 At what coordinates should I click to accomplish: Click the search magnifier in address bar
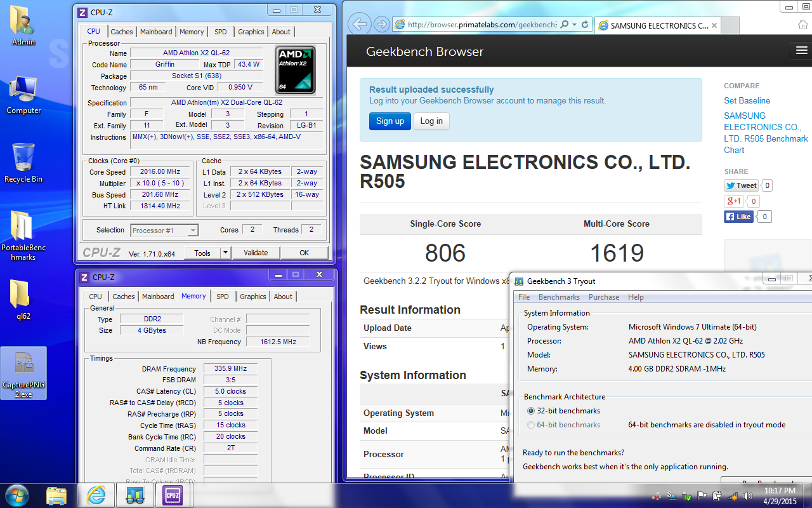pos(565,25)
